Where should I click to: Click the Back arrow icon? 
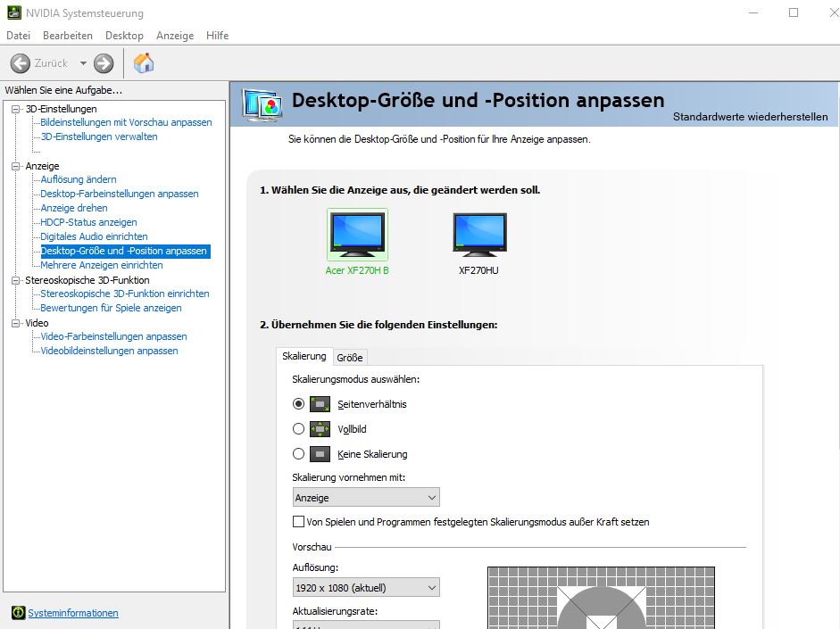click(x=21, y=63)
